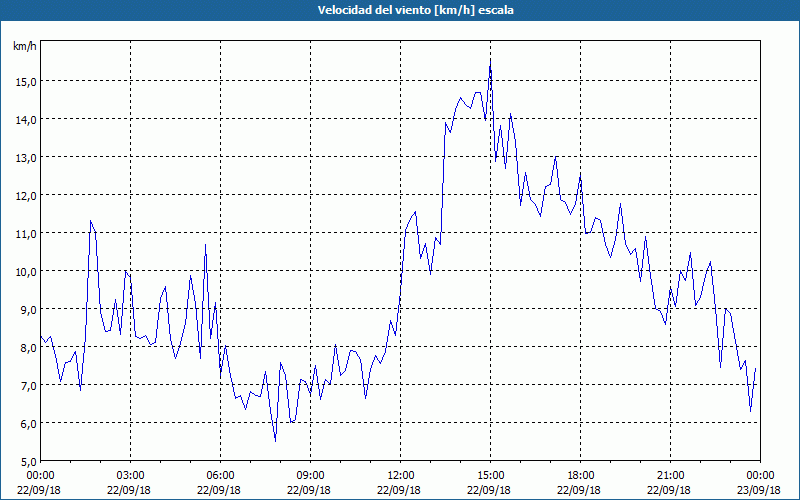The height and width of the screenshot is (500, 800).
Task: Click the 12:00 time label
Action: point(401,476)
